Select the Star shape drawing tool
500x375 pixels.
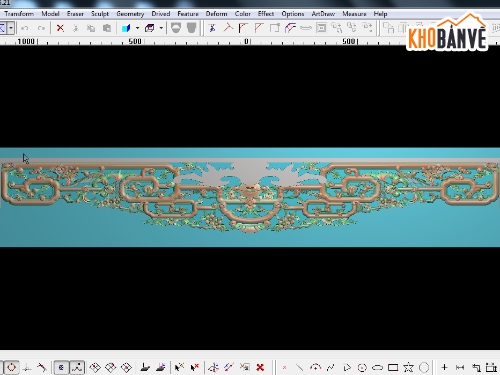[408, 367]
